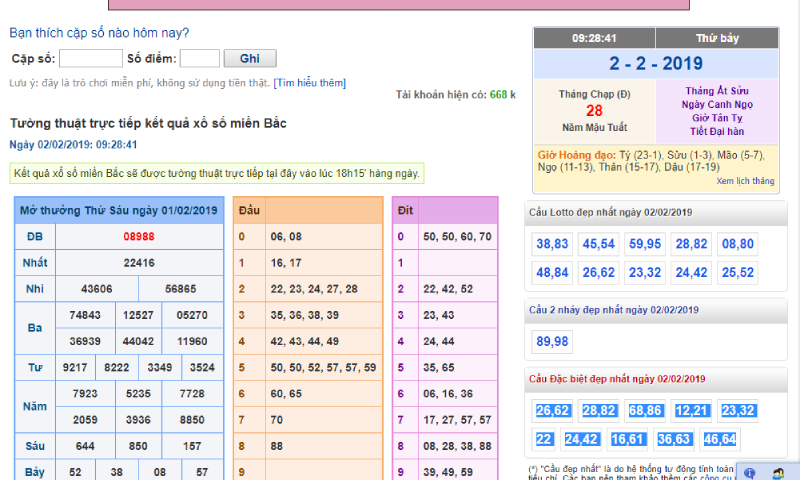800x480 pixels.
Task: Click the Bạn thích cặp số nào hôm nay heading
Action: pos(99,33)
